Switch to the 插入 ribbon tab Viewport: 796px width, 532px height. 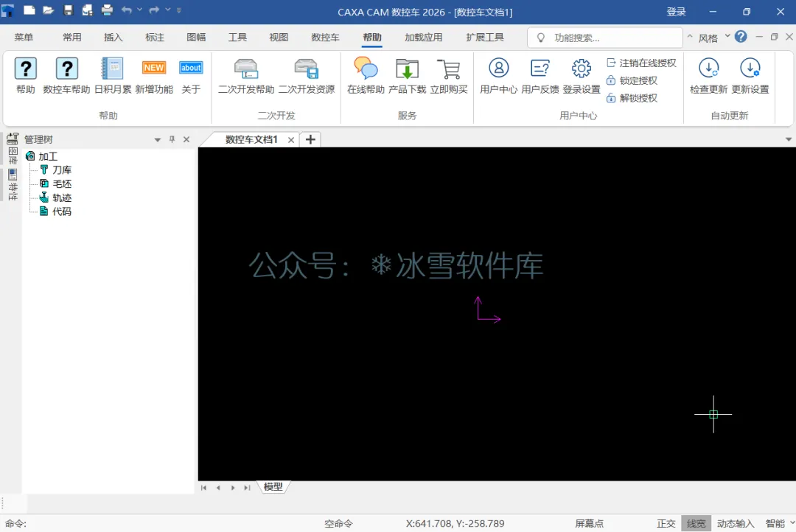114,38
